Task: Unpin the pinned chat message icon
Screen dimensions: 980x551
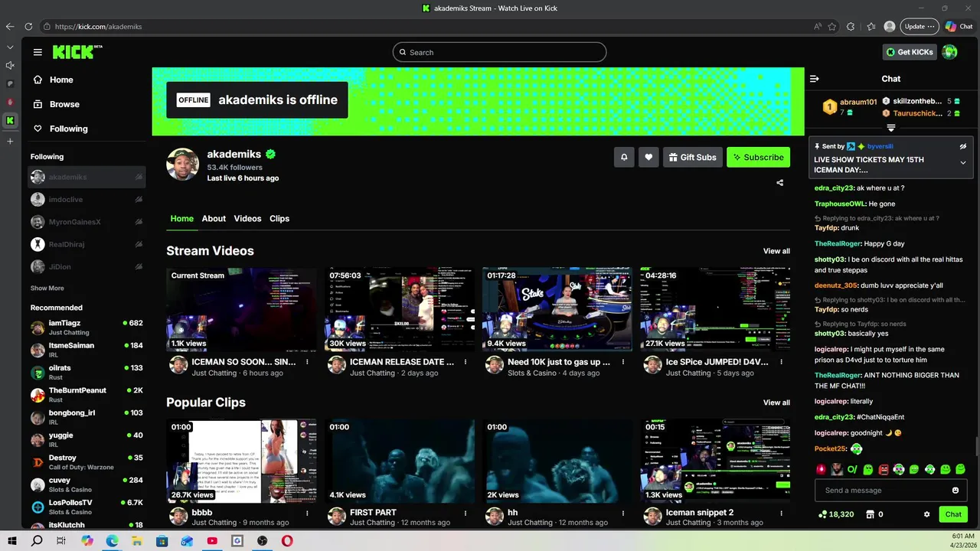Action: 963,146
